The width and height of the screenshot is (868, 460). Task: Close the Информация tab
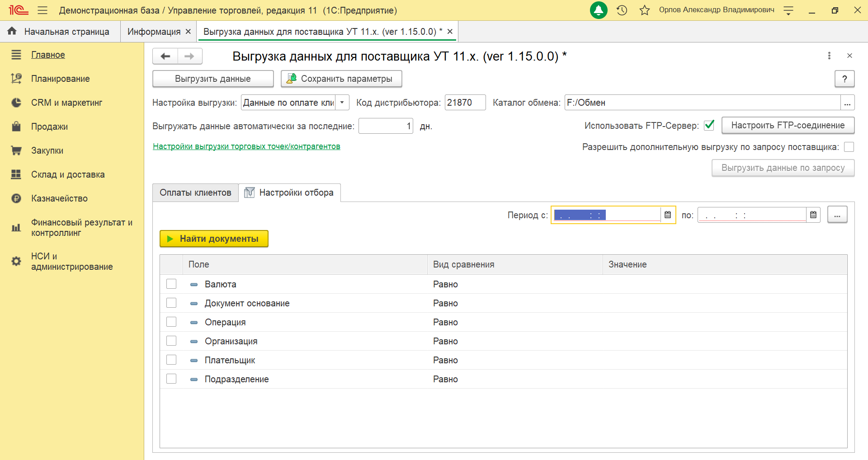188,32
